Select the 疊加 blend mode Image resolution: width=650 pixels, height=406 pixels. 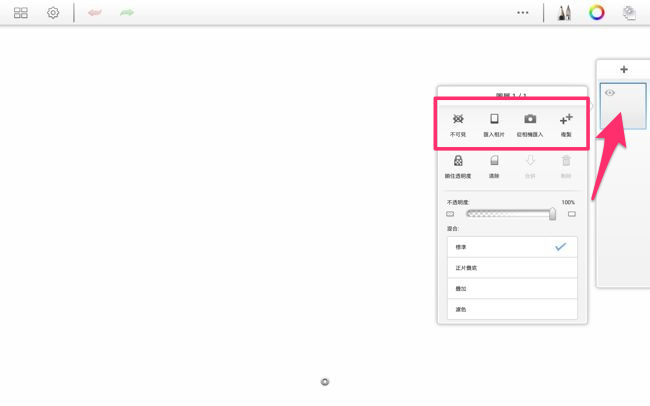click(512, 289)
